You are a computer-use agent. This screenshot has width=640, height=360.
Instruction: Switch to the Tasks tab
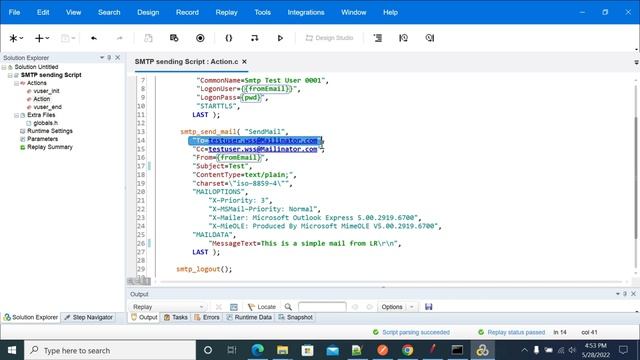[x=176, y=317]
